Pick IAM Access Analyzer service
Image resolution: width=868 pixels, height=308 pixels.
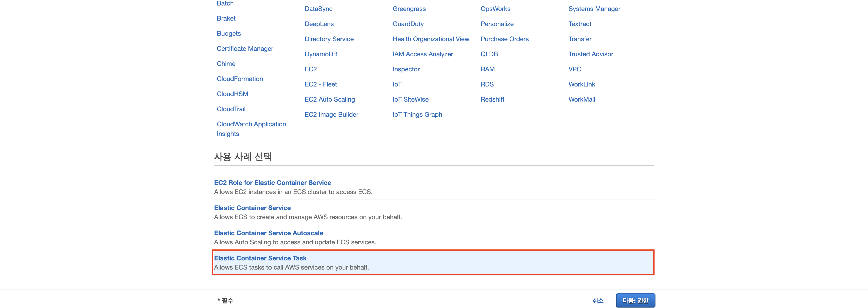tap(423, 54)
